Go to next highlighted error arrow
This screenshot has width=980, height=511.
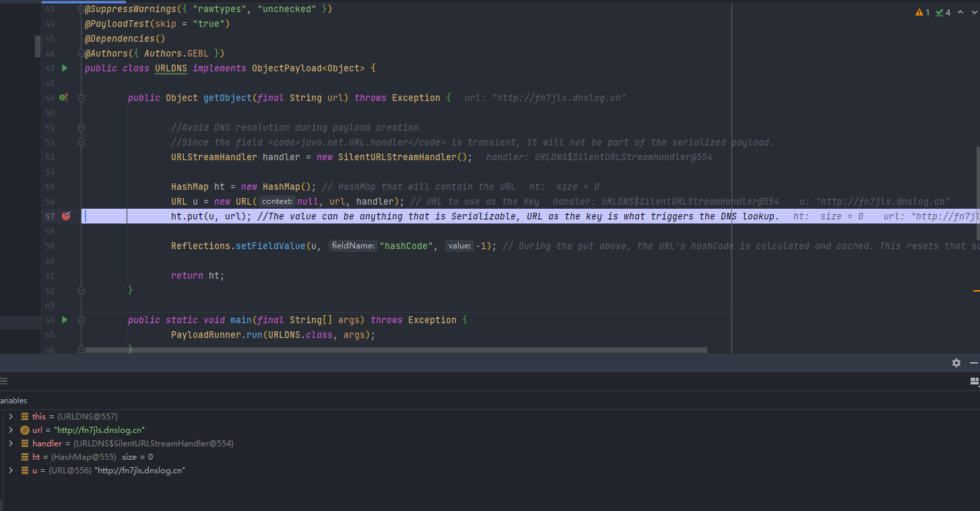tap(973, 12)
